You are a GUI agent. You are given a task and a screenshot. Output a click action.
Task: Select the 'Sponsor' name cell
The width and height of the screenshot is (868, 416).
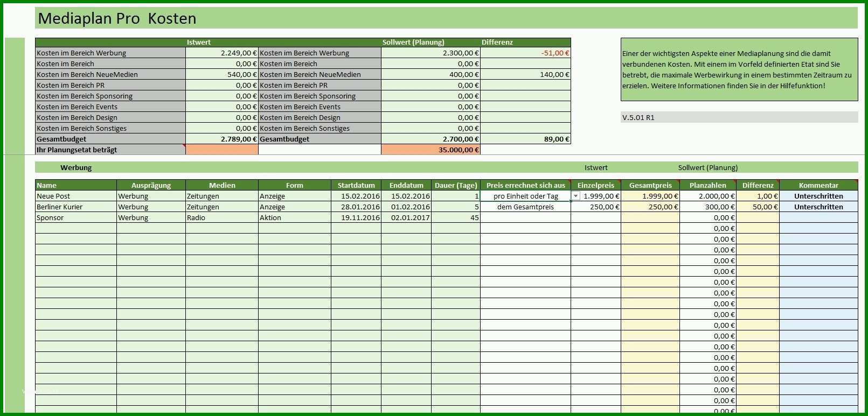pyautogui.click(x=76, y=218)
